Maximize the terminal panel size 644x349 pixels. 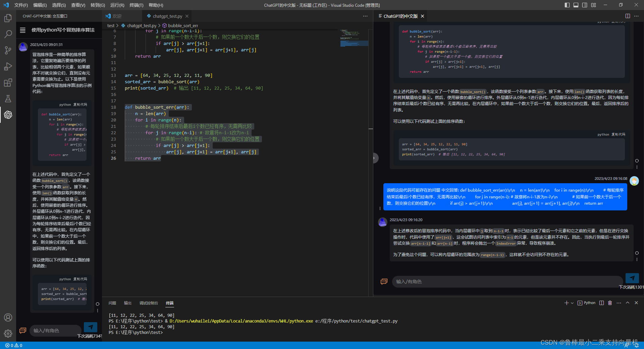628,303
